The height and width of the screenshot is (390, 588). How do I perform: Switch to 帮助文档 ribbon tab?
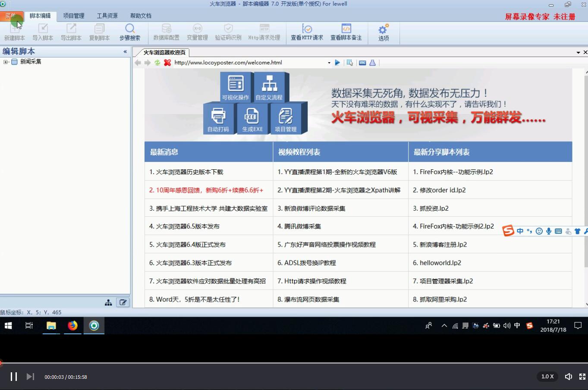[x=141, y=16]
